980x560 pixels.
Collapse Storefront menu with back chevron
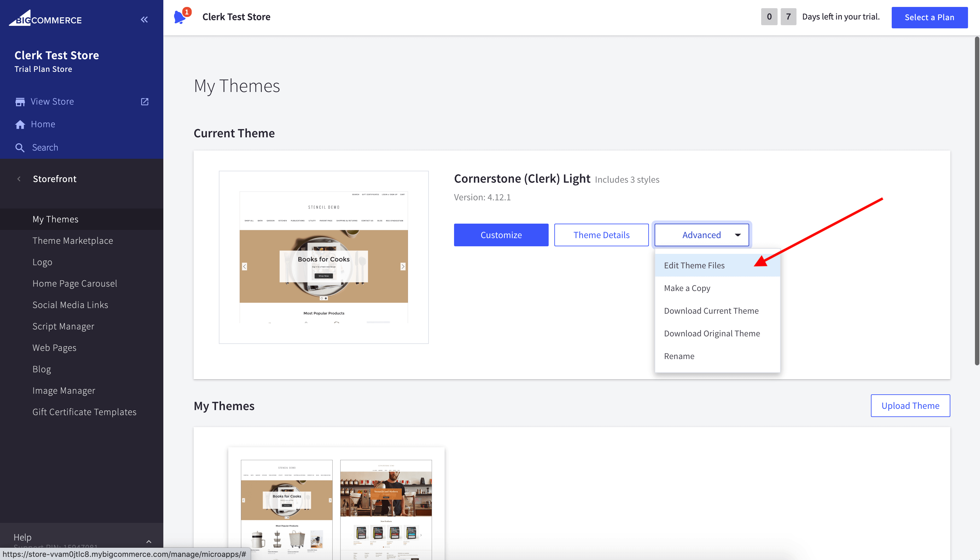[x=19, y=179]
